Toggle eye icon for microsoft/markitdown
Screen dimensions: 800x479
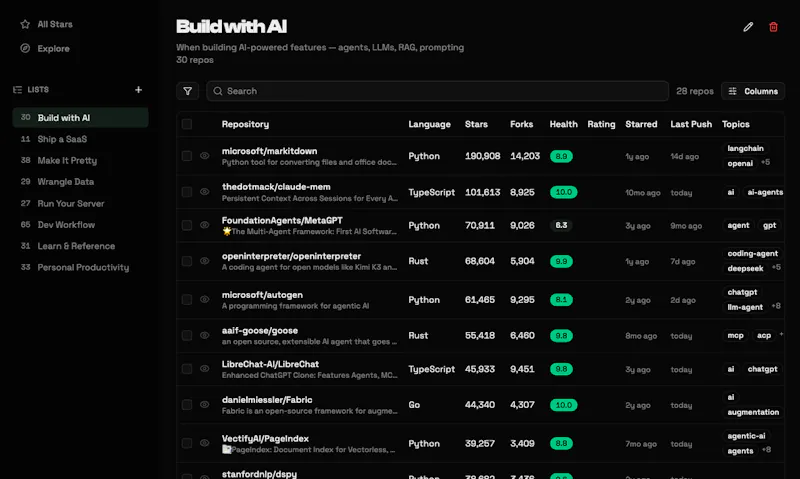point(205,156)
